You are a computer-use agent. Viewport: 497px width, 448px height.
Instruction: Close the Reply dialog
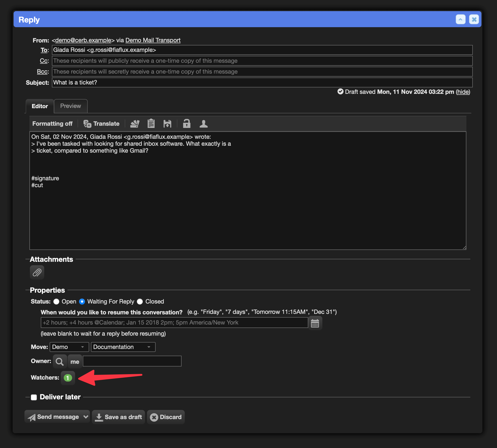pyautogui.click(x=474, y=19)
